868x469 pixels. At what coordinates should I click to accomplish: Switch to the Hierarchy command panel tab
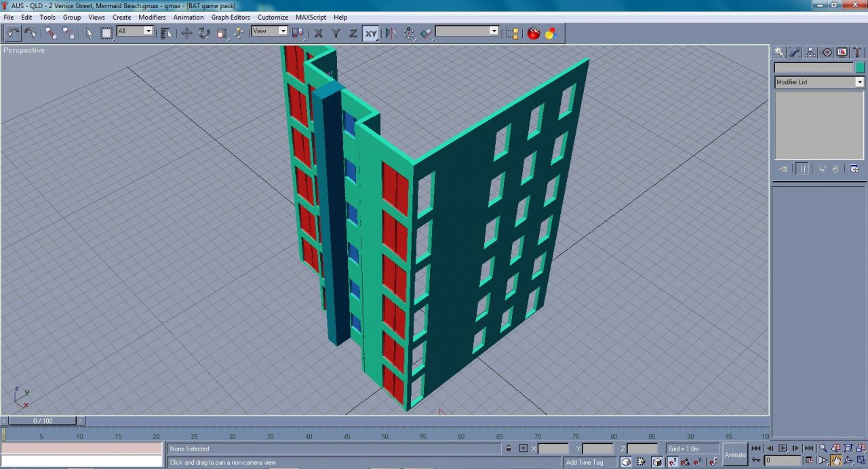(811, 52)
